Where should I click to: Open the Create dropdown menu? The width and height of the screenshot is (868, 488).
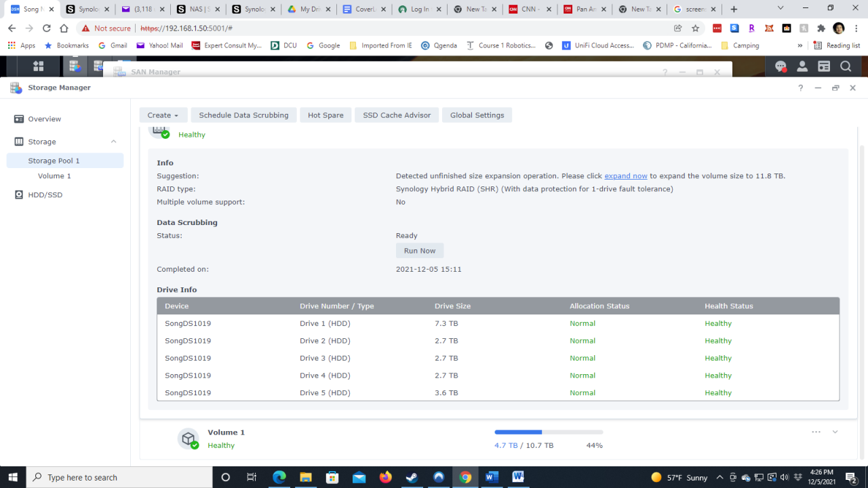pos(163,115)
